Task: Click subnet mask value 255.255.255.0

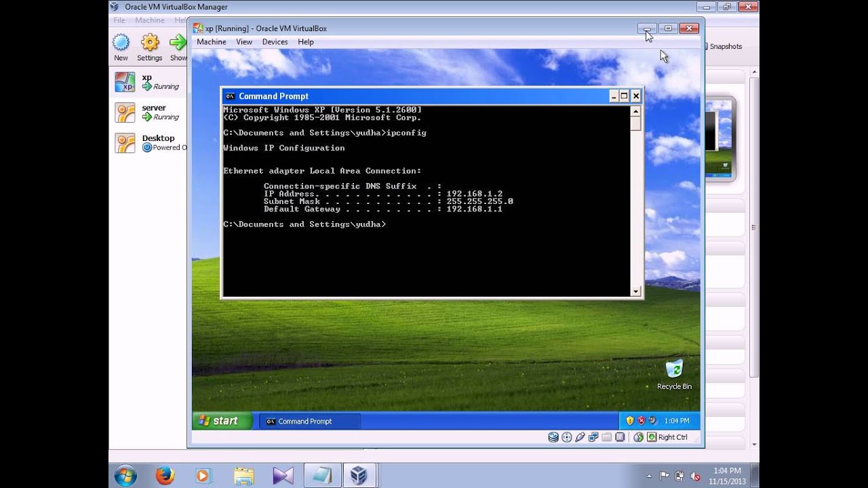Action: click(479, 201)
